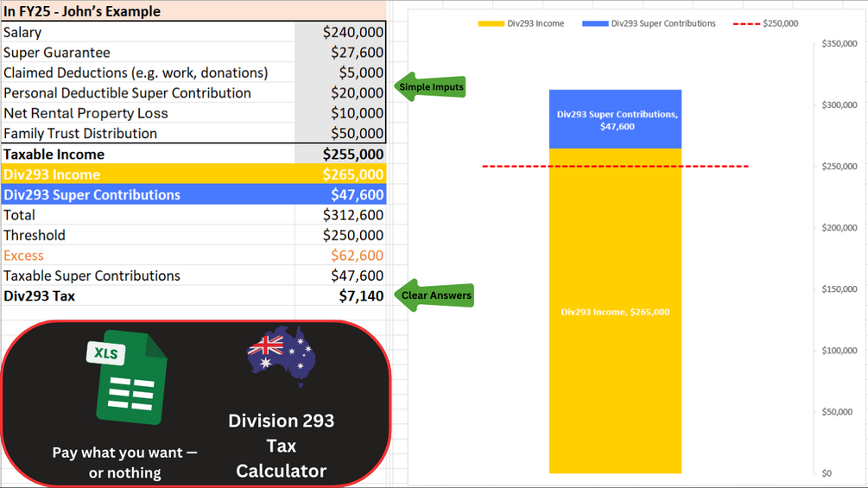This screenshot has width=868, height=488.
Task: Select the Salary value $240,000 cell
Action: click(x=340, y=32)
